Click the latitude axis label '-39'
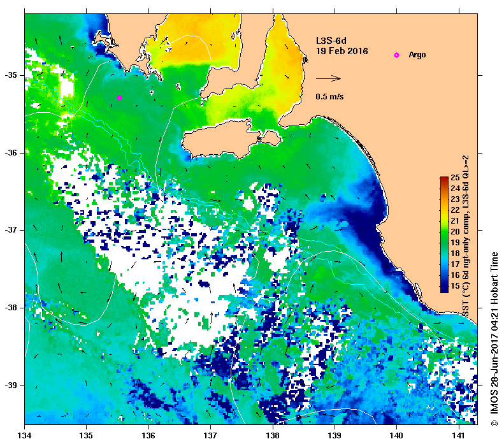The image size is (504, 446). [11, 385]
